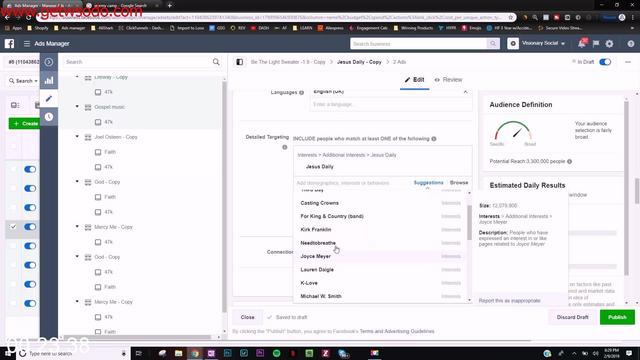Select Lauren Daigle from suggestions
640x360 pixels.
(380, 269)
